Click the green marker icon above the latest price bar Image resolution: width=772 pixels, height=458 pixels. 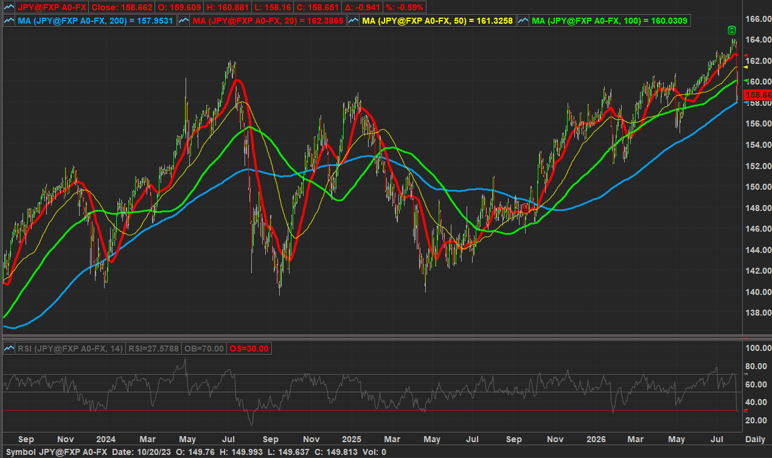pyautogui.click(x=732, y=31)
